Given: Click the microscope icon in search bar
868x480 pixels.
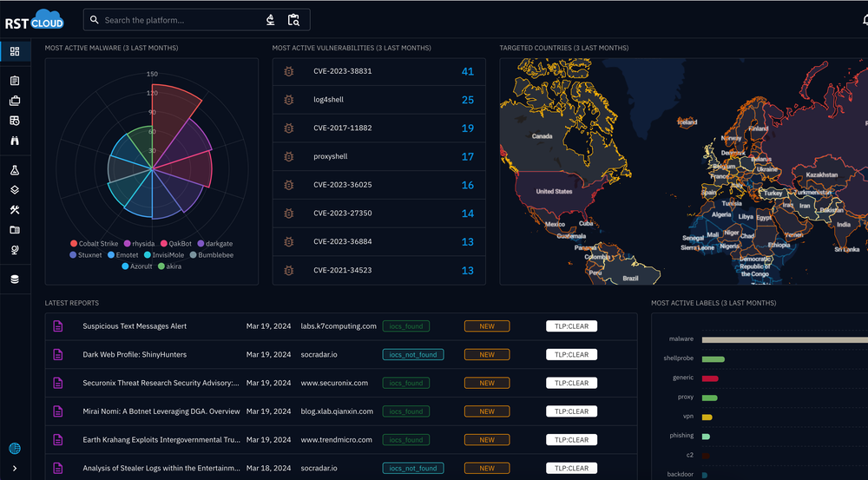Looking at the screenshot, I should click(x=270, y=20).
